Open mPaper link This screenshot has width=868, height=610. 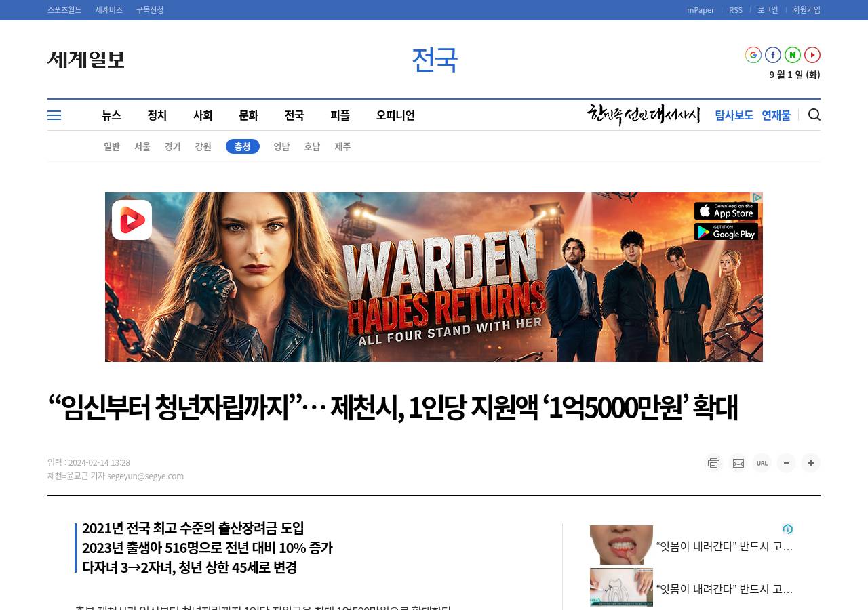click(x=701, y=9)
